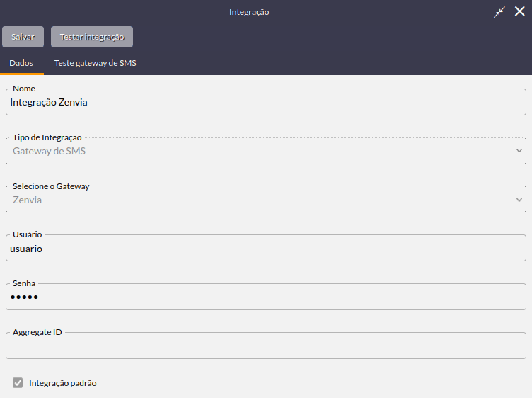Click the Integração dialog title text
532x398 pixels.
pos(249,12)
